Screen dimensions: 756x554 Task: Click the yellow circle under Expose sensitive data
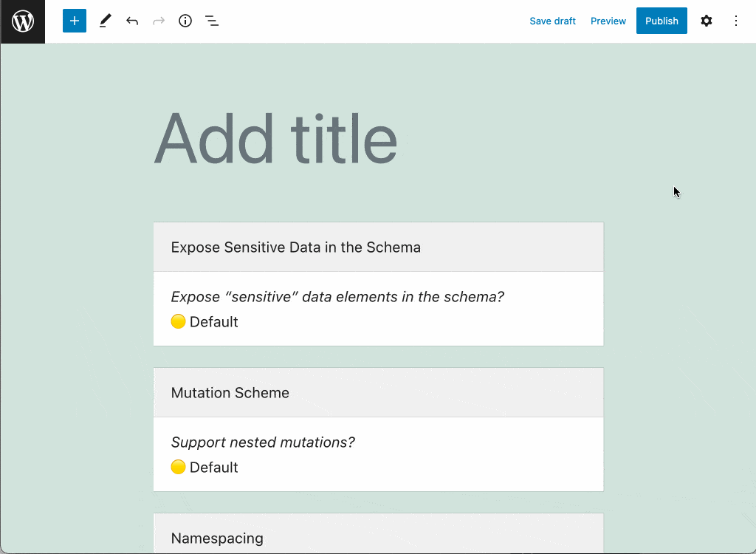(x=178, y=321)
